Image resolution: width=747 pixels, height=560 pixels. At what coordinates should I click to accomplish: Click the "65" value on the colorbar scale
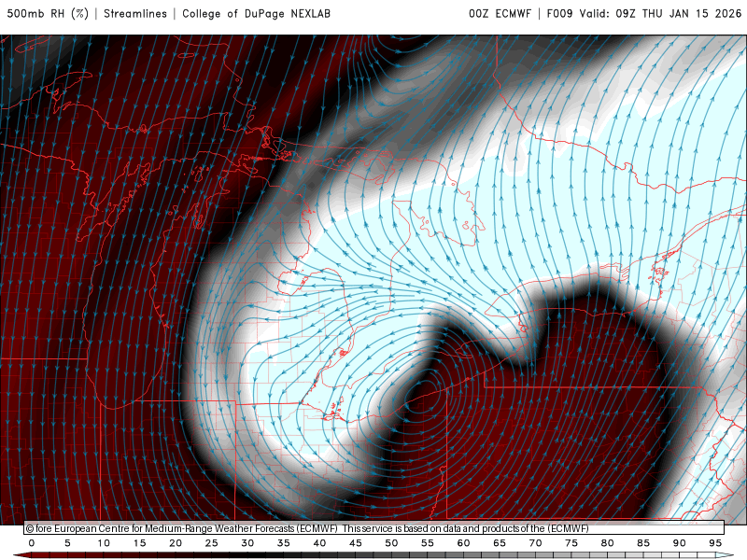point(500,543)
